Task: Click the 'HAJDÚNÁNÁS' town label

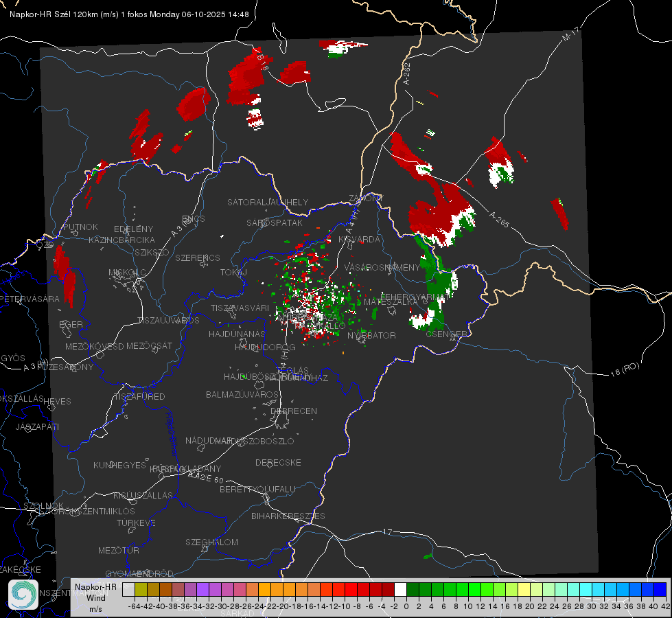Action: (x=237, y=334)
